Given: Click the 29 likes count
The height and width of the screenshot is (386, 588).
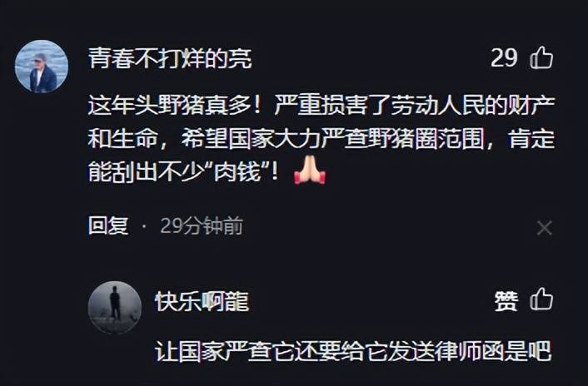Looking at the screenshot, I should (504, 58).
